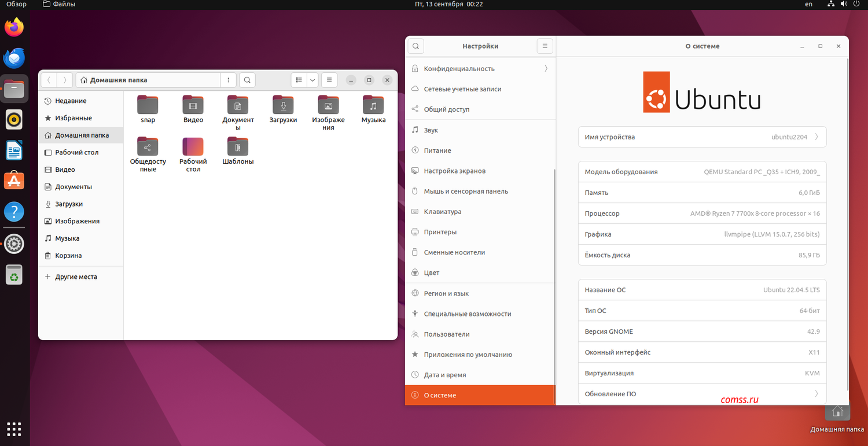
Task: Launch LibreOffice Writer from the dock
Action: point(14,151)
